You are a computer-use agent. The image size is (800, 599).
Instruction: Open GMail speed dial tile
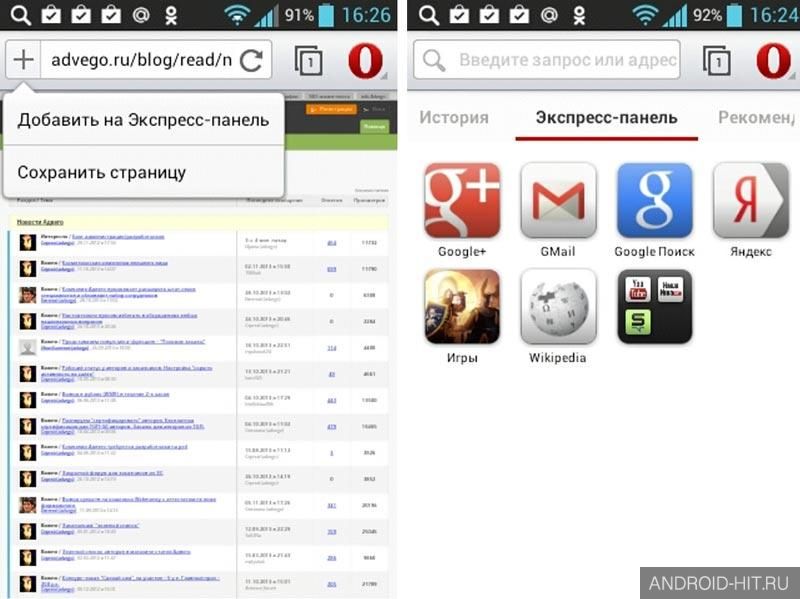click(x=558, y=200)
